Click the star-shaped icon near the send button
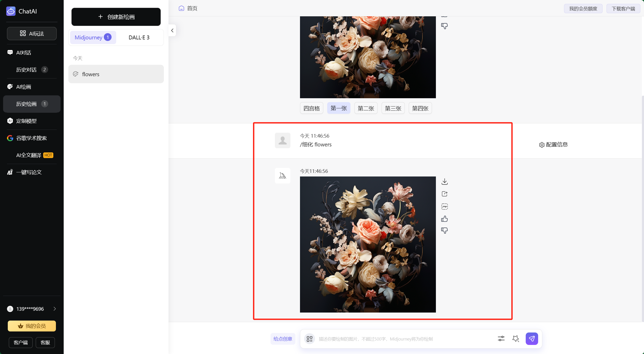The height and width of the screenshot is (354, 644). pyautogui.click(x=516, y=339)
